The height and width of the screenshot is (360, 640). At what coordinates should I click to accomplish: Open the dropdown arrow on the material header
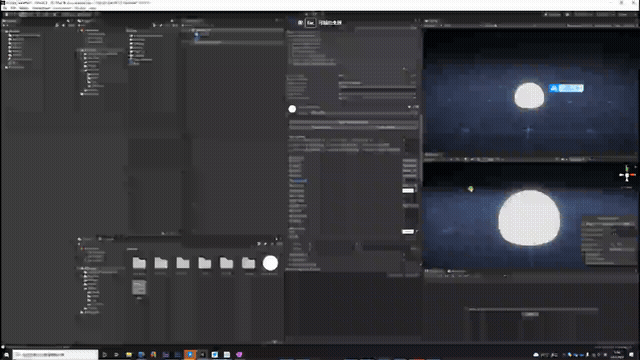(x=409, y=107)
